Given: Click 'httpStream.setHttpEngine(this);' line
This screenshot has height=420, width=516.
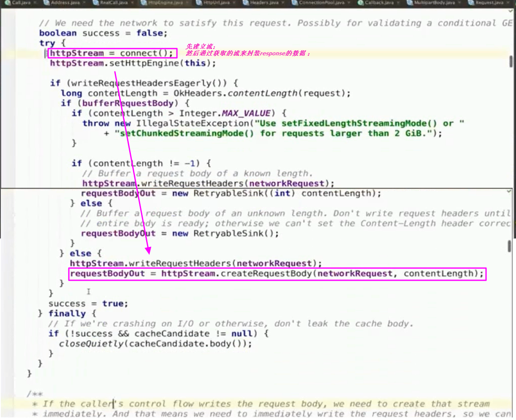Looking at the screenshot, I should point(133,63).
